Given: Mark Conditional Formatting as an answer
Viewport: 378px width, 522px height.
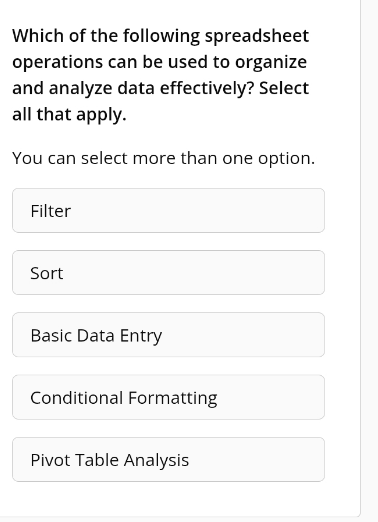Looking at the screenshot, I should (x=168, y=397).
